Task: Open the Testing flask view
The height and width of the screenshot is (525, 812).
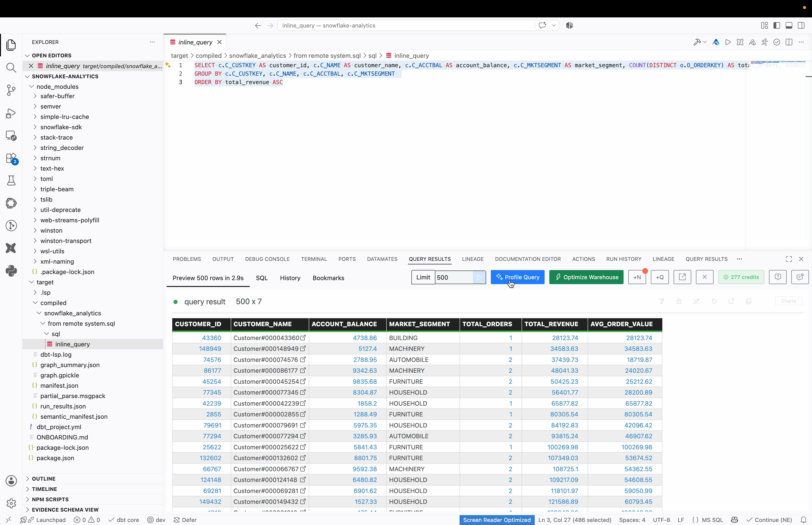Action: [x=11, y=180]
